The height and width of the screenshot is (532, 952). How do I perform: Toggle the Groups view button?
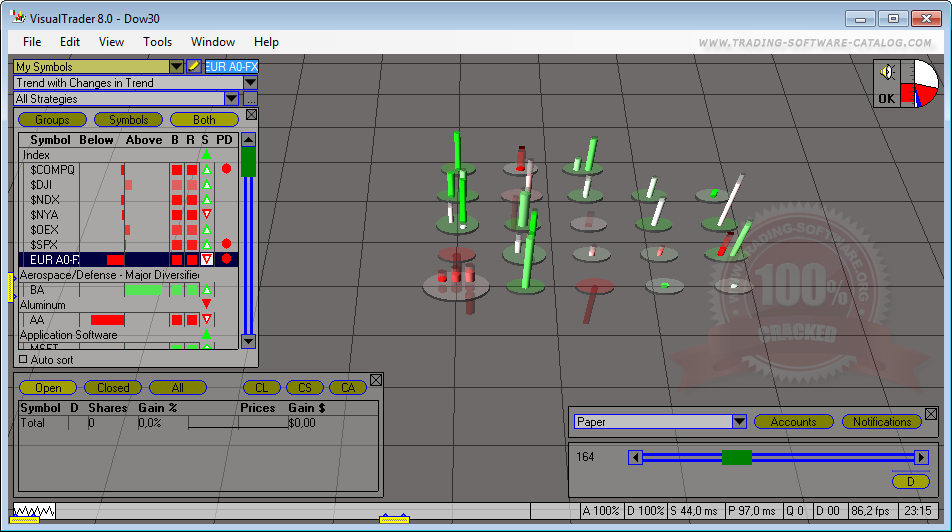click(x=52, y=120)
